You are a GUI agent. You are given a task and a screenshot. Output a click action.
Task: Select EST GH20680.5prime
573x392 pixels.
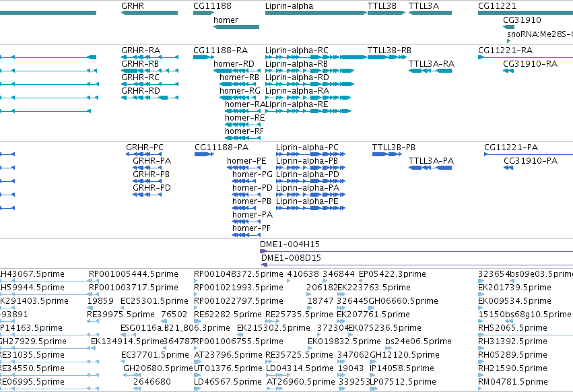132,375
